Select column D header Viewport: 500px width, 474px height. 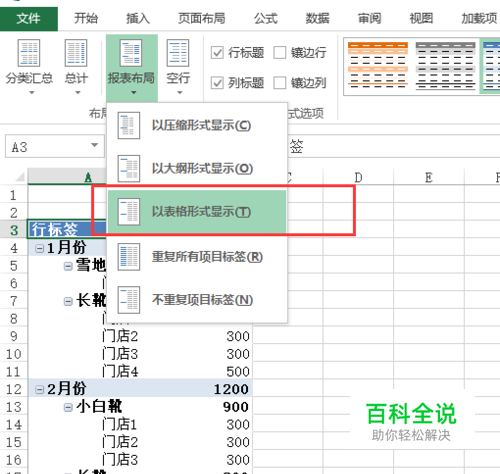tap(358, 177)
